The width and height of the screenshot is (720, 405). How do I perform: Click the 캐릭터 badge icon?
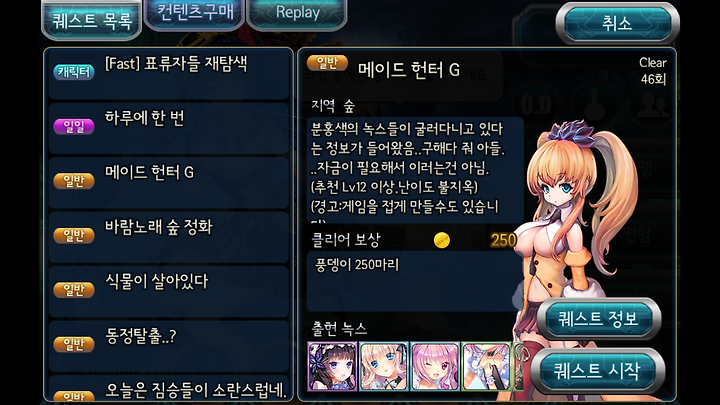point(74,72)
